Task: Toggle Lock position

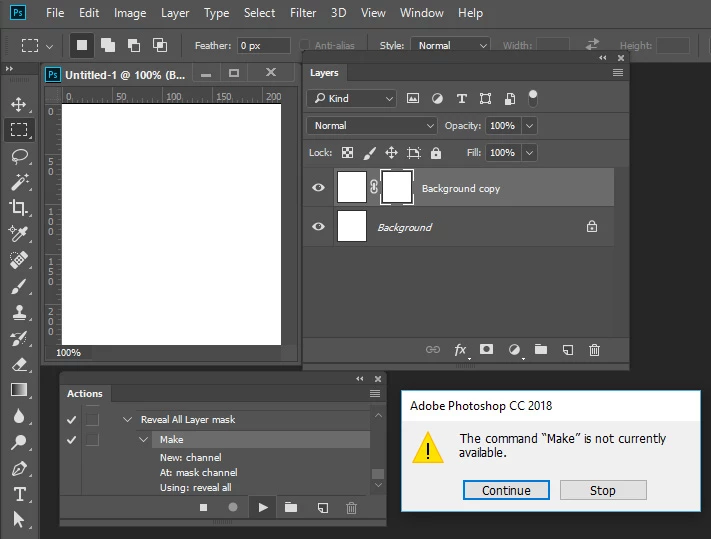Action: point(391,153)
